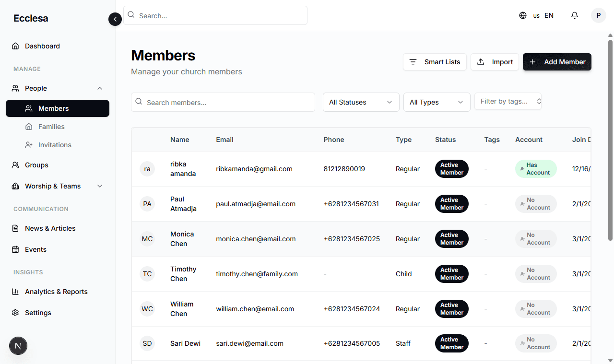Viewport: 614px width, 364px height.
Task: Open the All Statuses dropdown
Action: [x=361, y=102]
